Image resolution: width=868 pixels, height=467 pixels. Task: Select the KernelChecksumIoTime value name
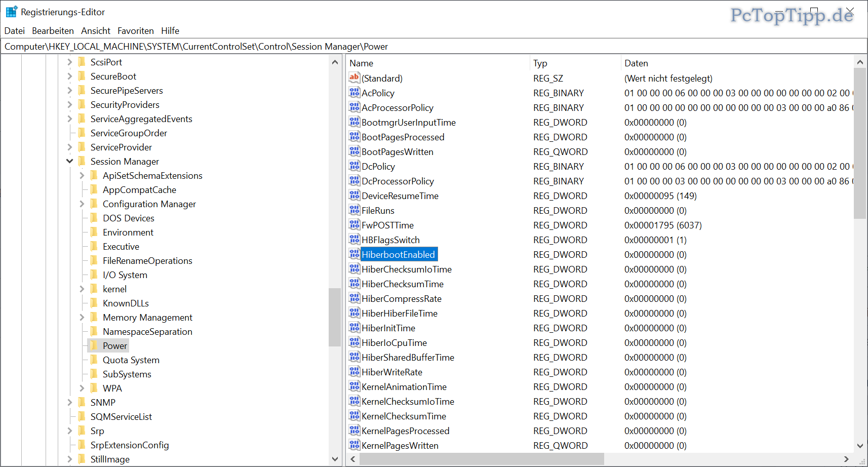408,401
